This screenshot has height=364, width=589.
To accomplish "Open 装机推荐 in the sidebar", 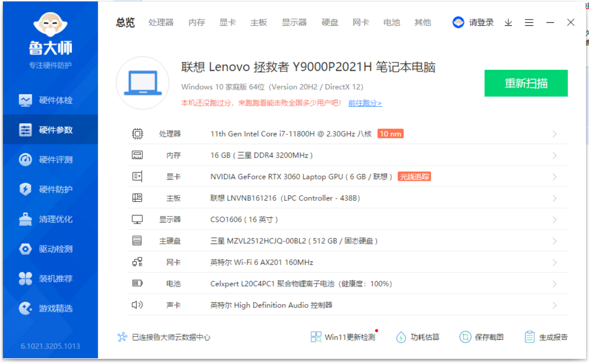I will pos(50,279).
